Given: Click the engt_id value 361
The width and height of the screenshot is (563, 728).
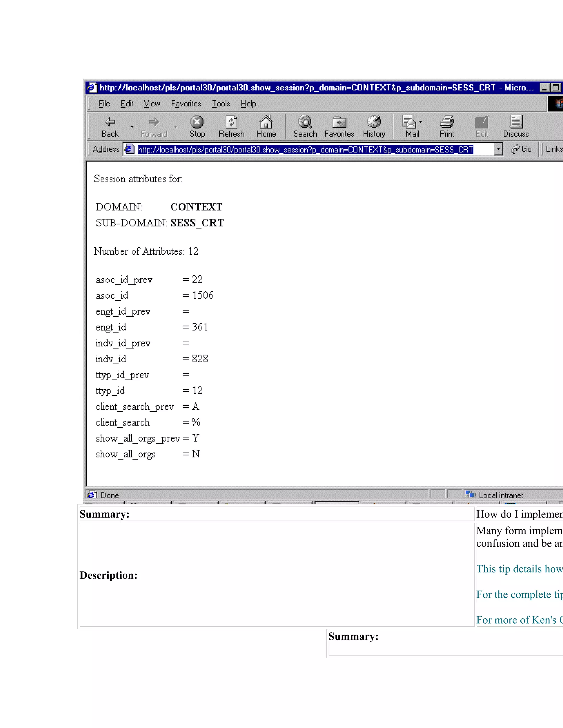Looking at the screenshot, I should pyautogui.click(x=200, y=327).
